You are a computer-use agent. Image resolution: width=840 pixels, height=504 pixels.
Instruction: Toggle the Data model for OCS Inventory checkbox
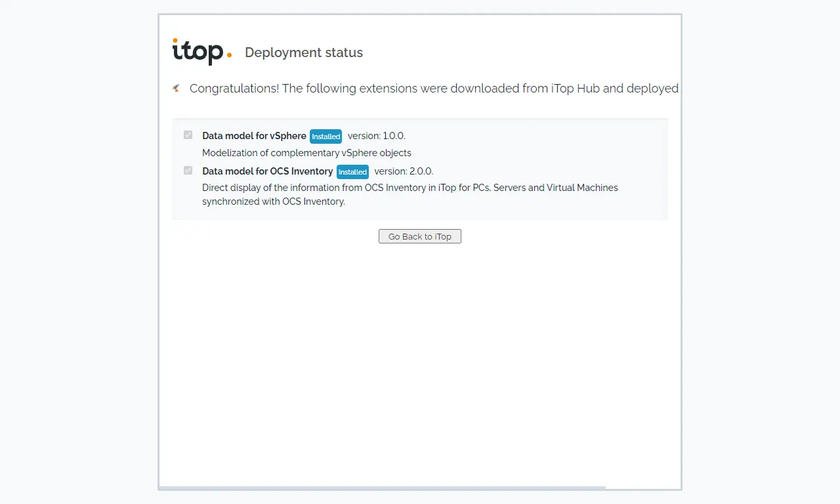pyautogui.click(x=188, y=171)
